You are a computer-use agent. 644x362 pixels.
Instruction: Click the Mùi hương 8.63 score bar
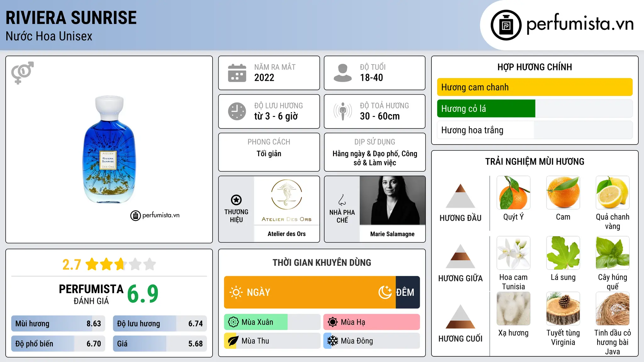pyautogui.click(x=58, y=324)
